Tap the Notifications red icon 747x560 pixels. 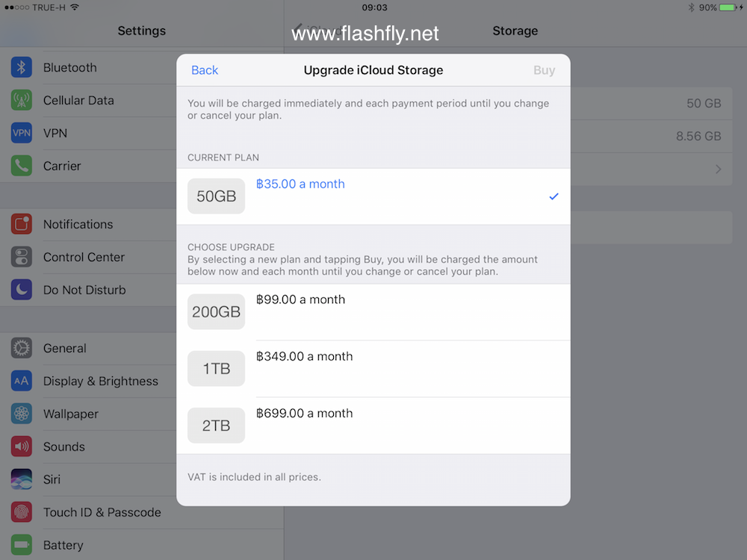pyautogui.click(x=22, y=224)
